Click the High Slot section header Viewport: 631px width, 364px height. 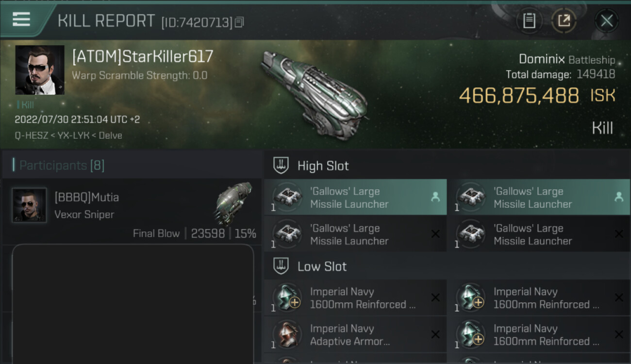point(323,166)
